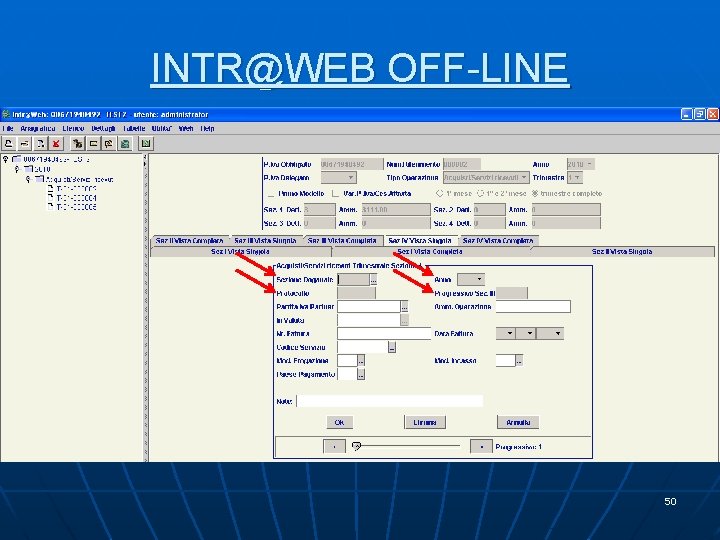The height and width of the screenshot is (540, 720).
Task: Click the Nr. Fattura input field
Action: pos(384,334)
